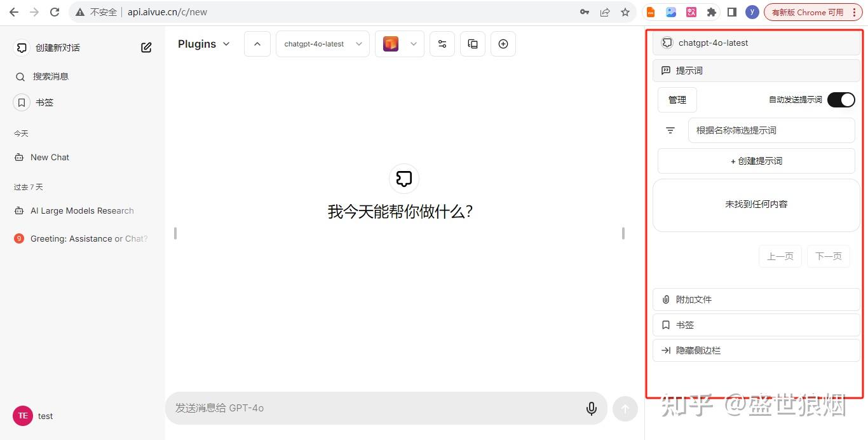Click the microphone voice input icon
The width and height of the screenshot is (868, 440).
[592, 408]
